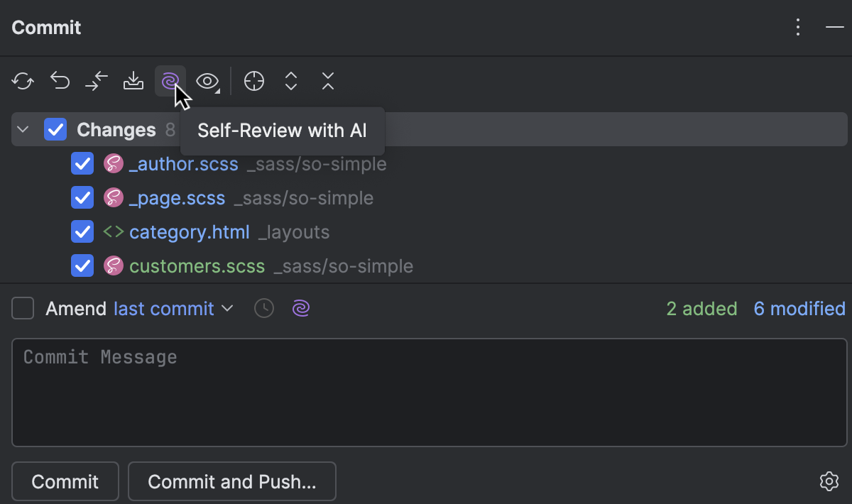The width and height of the screenshot is (852, 504).
Task: Click Sass icon beside _author.scss
Action: coord(114,164)
